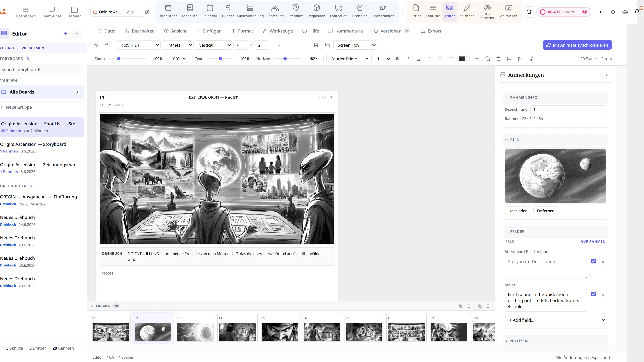Open the 100% zoom preset dropdown
The height and width of the screenshot is (362, 644).
(177, 59)
